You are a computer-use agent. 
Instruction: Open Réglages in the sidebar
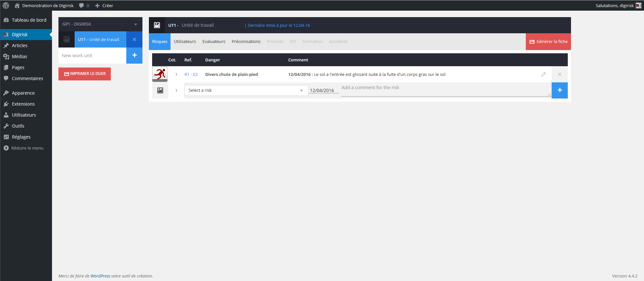(26, 137)
